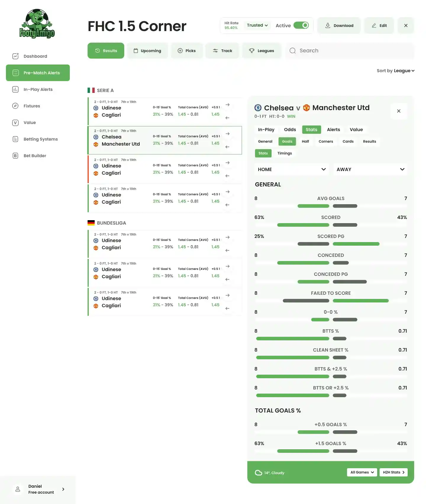Select the Alerts panel tab

(333, 130)
